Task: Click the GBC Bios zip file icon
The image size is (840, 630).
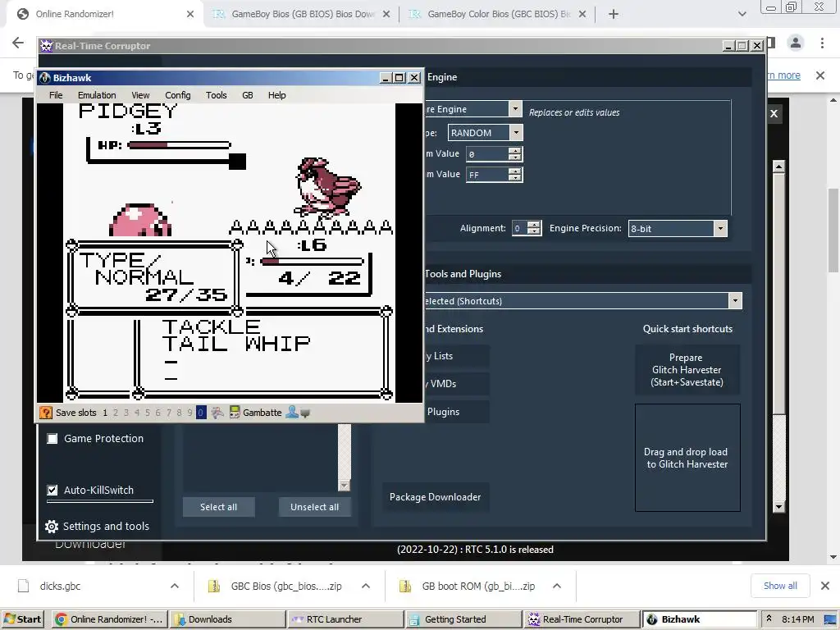Action: point(214,586)
